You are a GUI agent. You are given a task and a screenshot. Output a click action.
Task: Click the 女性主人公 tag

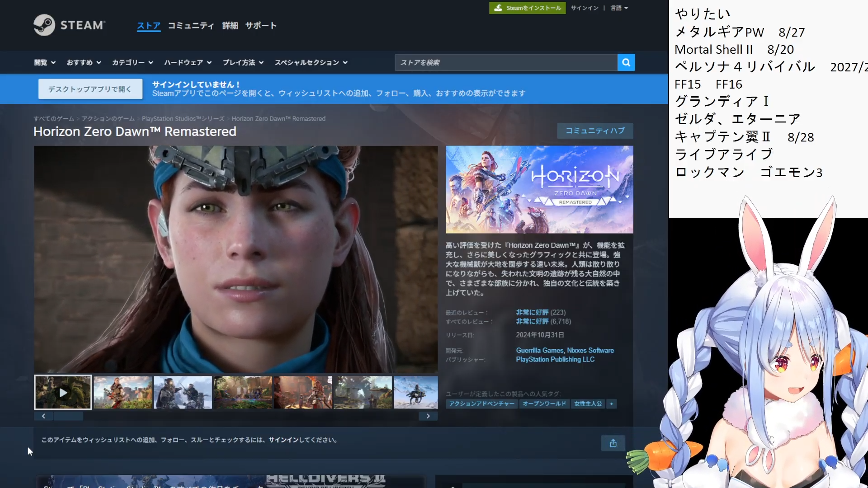click(x=588, y=404)
